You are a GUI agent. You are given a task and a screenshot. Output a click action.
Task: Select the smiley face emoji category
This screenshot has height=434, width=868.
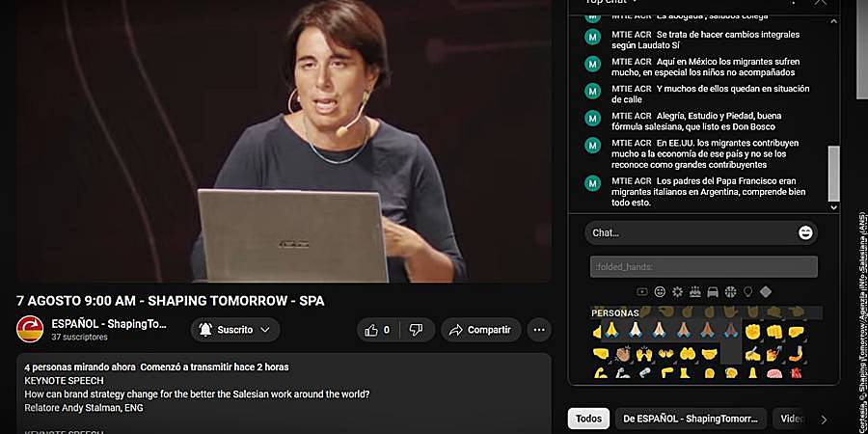tap(660, 291)
